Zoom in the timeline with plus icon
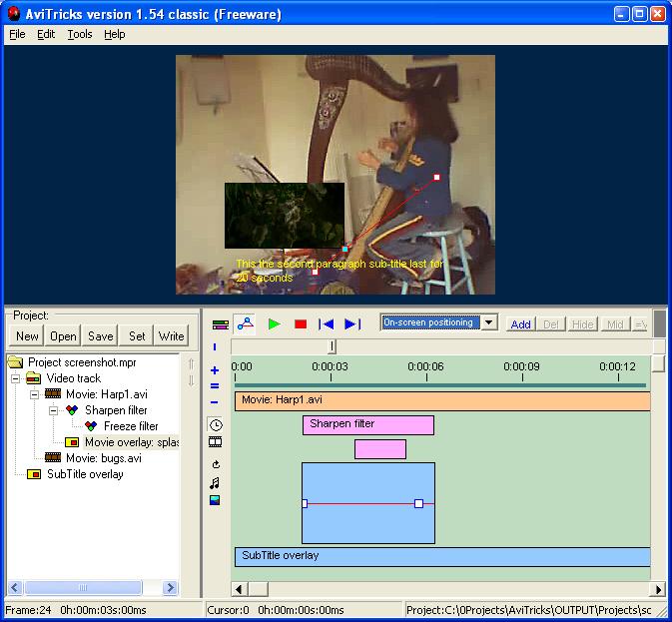This screenshot has height=622, width=672. point(215,370)
